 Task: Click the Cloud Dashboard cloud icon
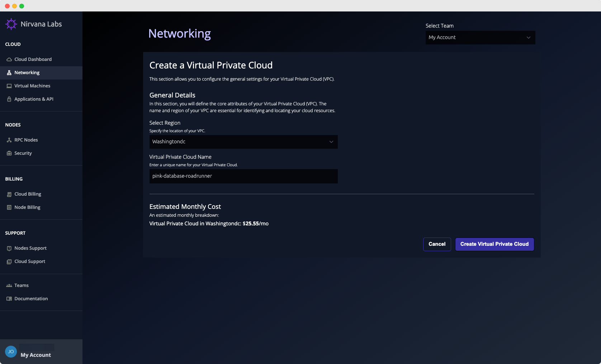pos(9,59)
